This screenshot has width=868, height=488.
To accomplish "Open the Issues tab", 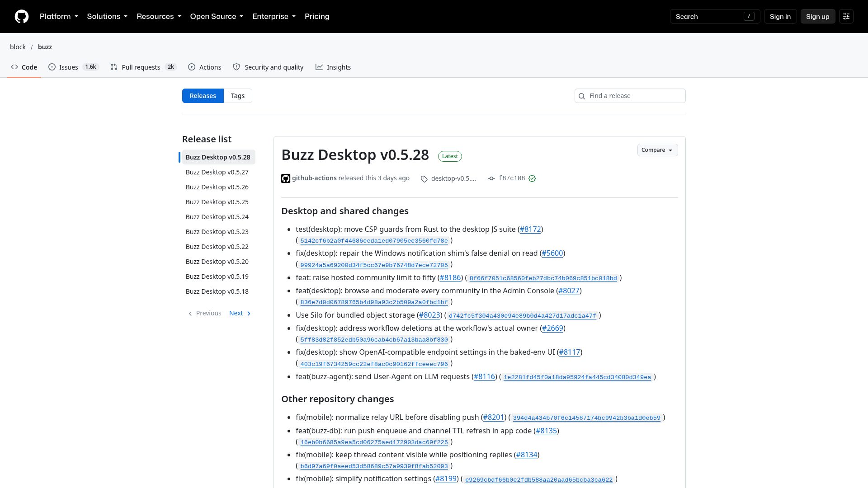I will click(73, 67).
